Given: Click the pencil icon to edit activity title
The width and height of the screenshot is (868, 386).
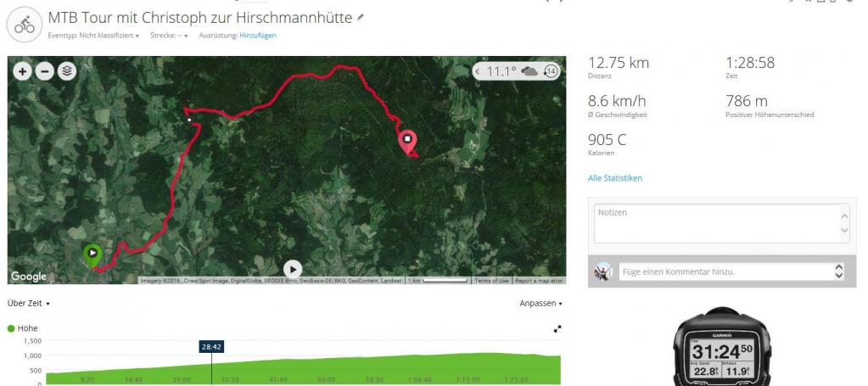Looking at the screenshot, I should (361, 18).
